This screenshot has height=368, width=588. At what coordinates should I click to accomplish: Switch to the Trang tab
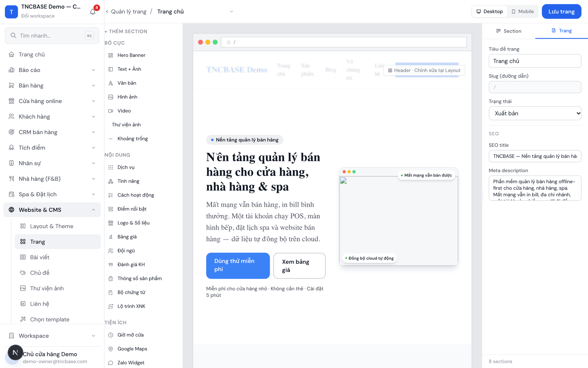point(562,31)
